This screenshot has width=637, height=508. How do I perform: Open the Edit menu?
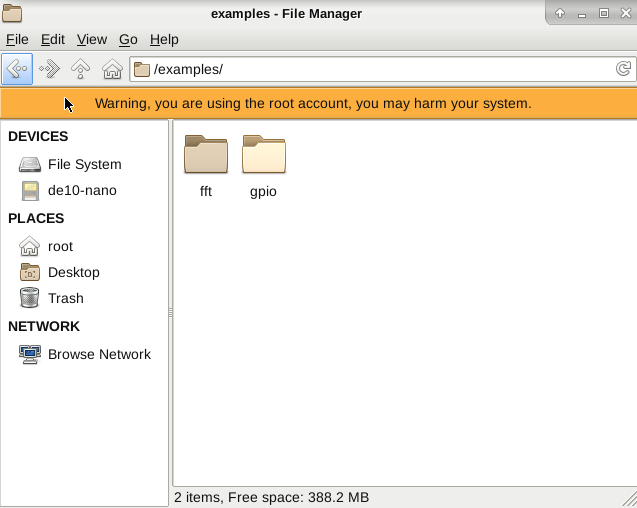click(53, 39)
